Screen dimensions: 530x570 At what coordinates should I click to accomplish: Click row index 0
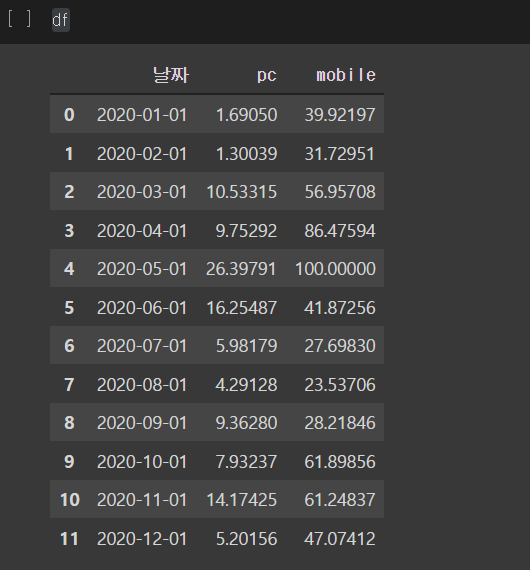[x=69, y=115]
